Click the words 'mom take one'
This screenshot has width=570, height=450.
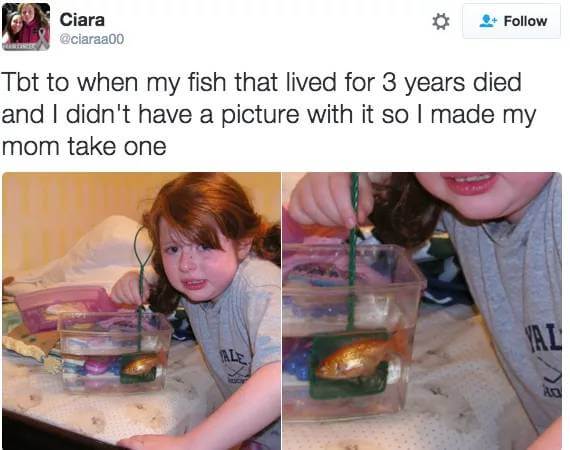coord(84,146)
